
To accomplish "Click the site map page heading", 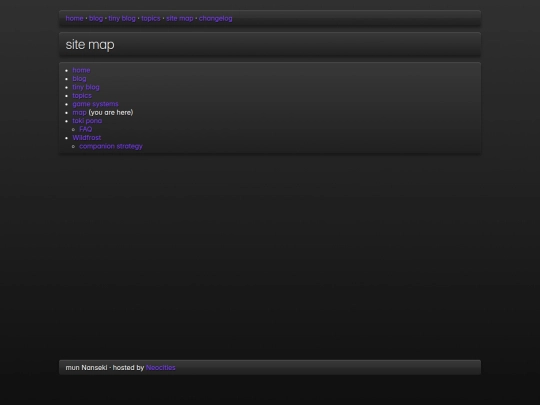I will pyautogui.click(x=90, y=45).
